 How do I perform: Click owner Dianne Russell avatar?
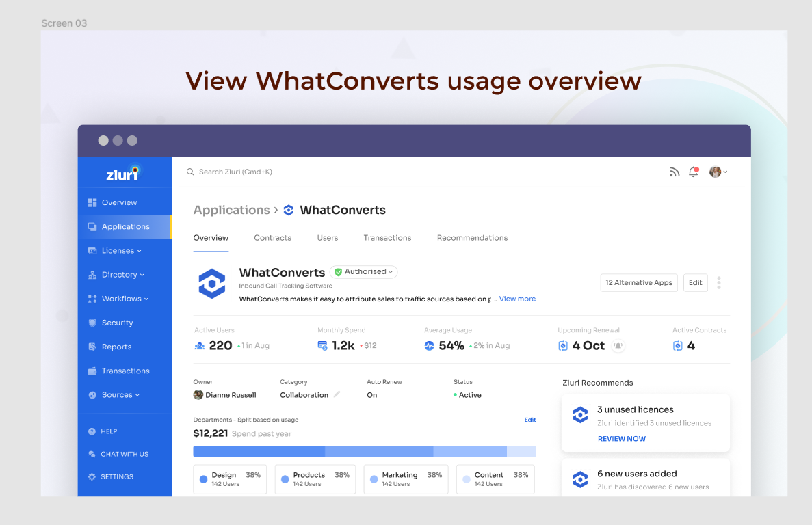[x=198, y=395]
